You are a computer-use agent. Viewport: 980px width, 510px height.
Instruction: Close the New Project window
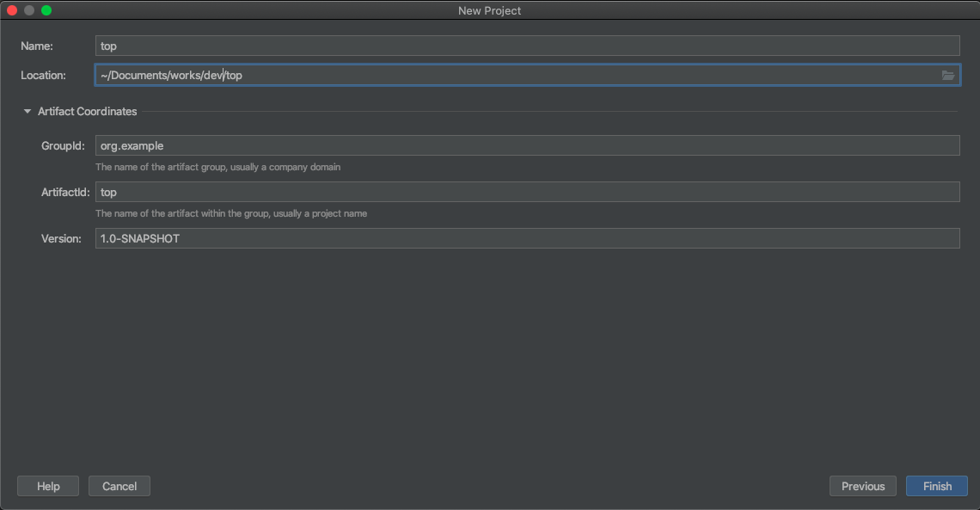(x=12, y=10)
